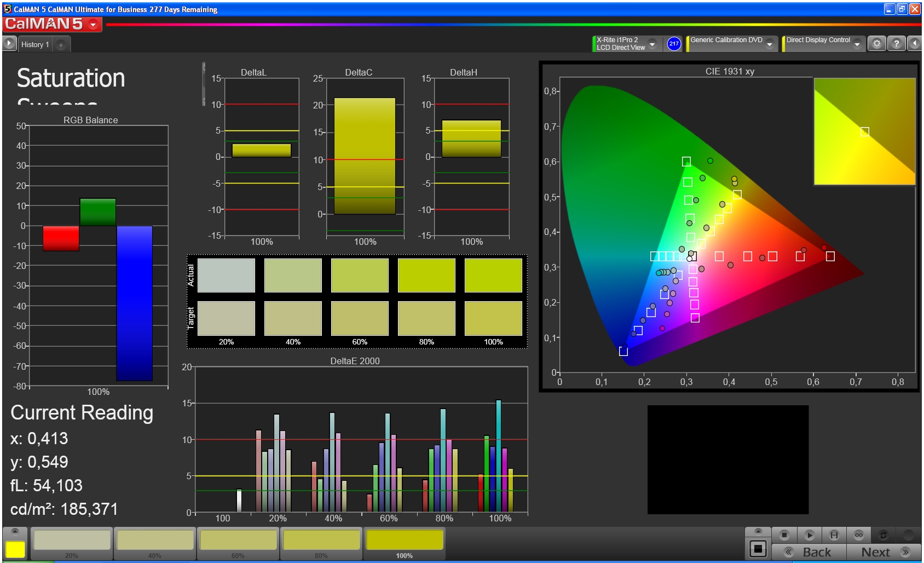Click the play read continuous button
Image resolution: width=924 pixels, height=563 pixels.
pyautogui.click(x=810, y=535)
